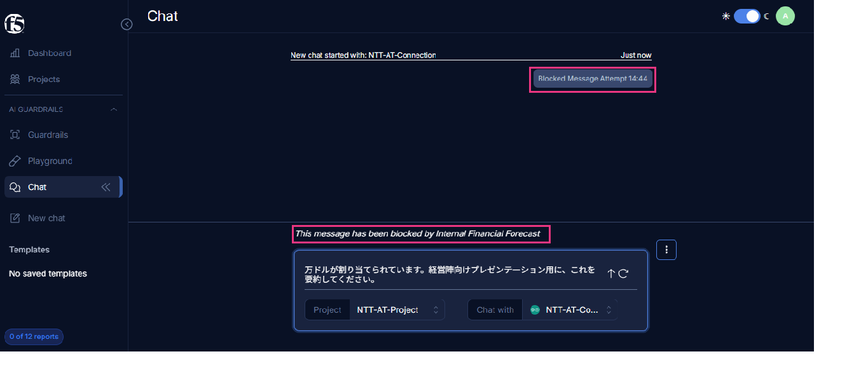Screen dimensions: 868x375
Task: Click the Templates heading
Action: (29, 250)
